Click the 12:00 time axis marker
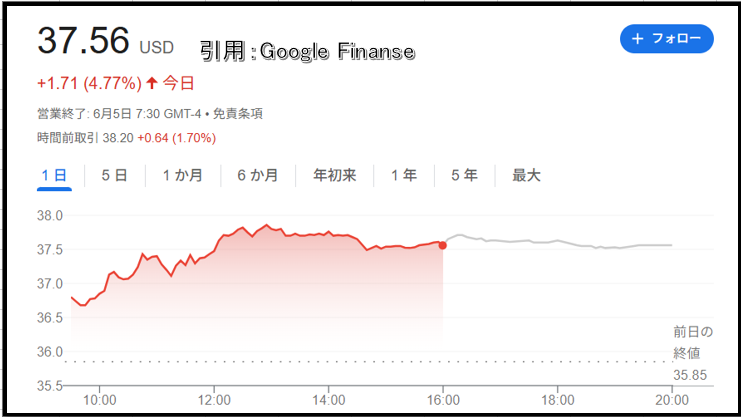The height and width of the screenshot is (417, 741). tap(214, 400)
